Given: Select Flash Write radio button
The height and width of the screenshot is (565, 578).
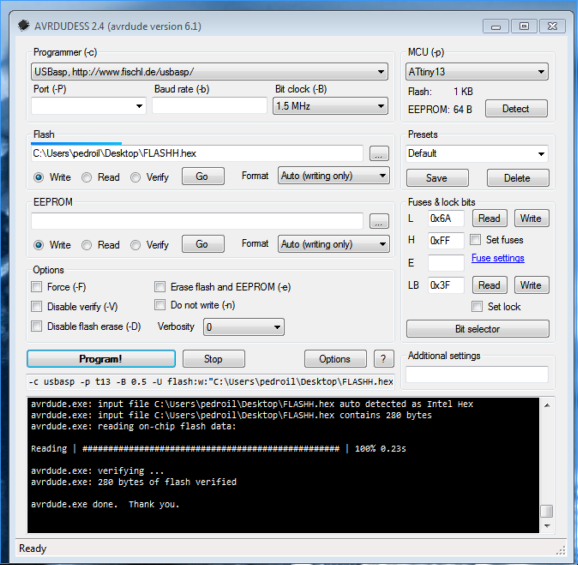Looking at the screenshot, I should 39,177.
